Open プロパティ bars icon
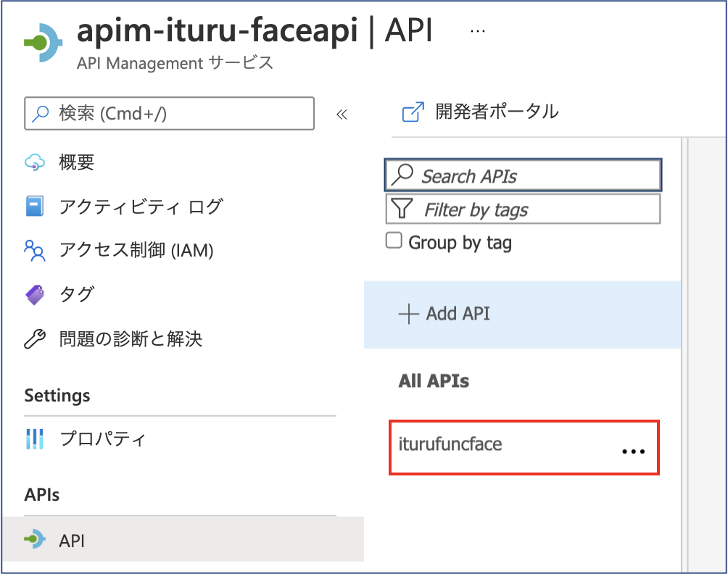This screenshot has height=574, width=728. click(x=35, y=438)
